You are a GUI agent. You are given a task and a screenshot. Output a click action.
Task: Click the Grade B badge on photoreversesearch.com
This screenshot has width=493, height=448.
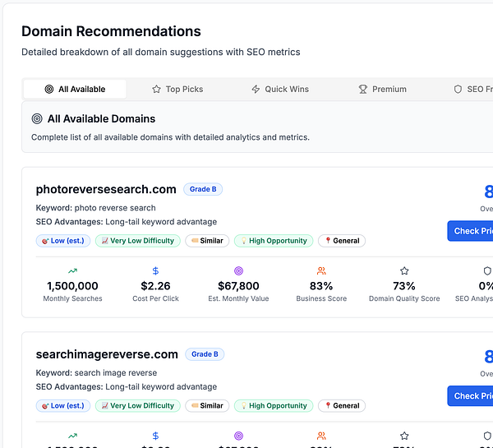203,189
